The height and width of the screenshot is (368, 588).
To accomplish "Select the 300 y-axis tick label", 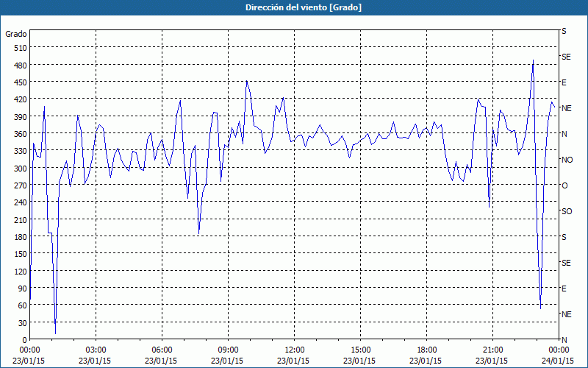I will pyautogui.click(x=21, y=169).
